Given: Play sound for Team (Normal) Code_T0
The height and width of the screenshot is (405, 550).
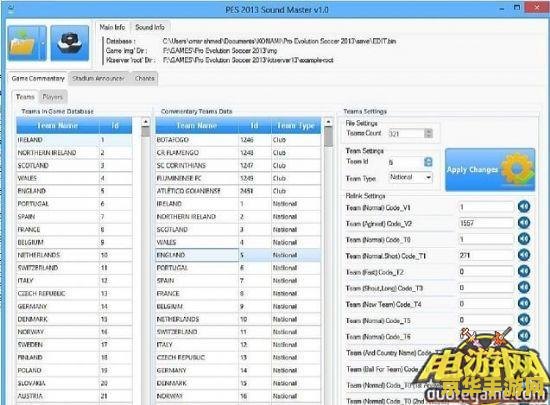Looking at the screenshot, I should [x=524, y=239].
